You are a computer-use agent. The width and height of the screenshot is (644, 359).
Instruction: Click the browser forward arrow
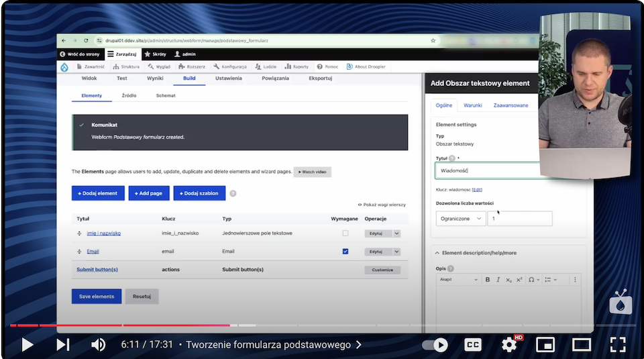click(74, 41)
